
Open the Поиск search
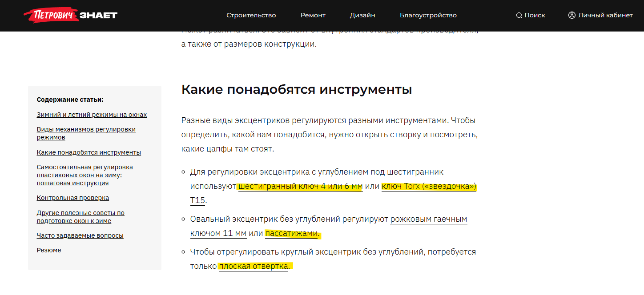click(x=535, y=15)
